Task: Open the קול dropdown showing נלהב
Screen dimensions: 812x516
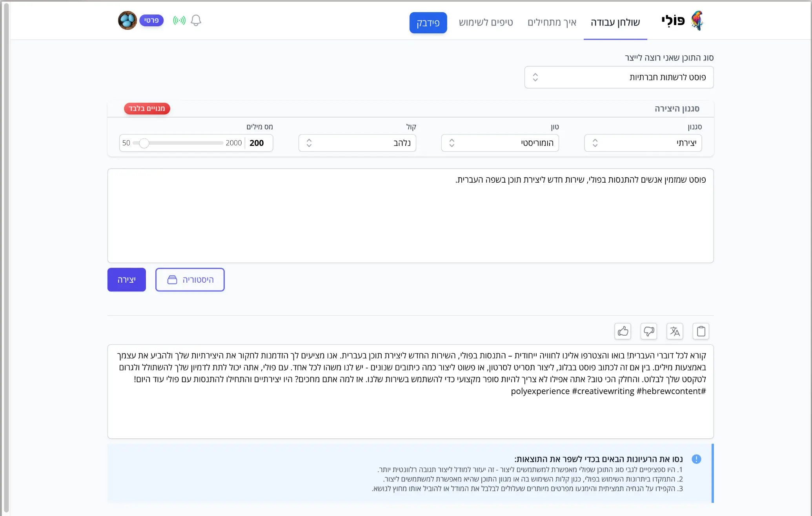Action: (x=357, y=143)
